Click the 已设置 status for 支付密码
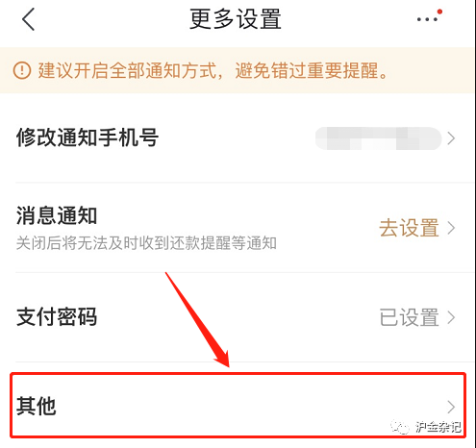 [409, 317]
